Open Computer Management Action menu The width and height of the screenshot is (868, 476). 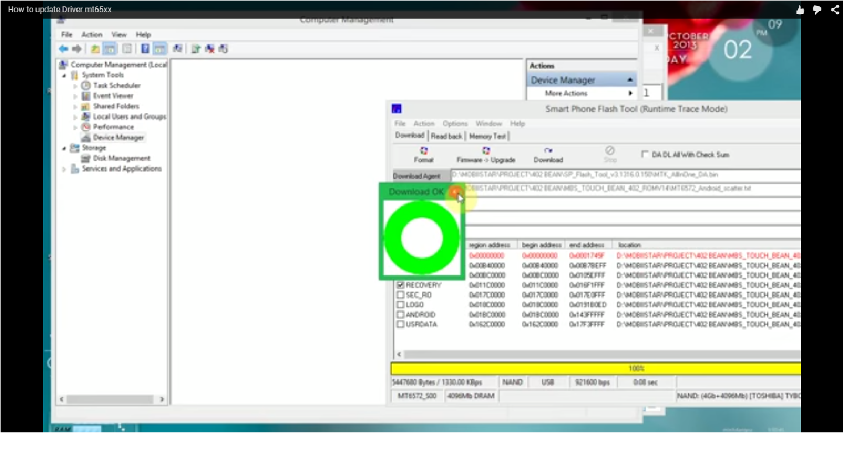[x=92, y=34]
